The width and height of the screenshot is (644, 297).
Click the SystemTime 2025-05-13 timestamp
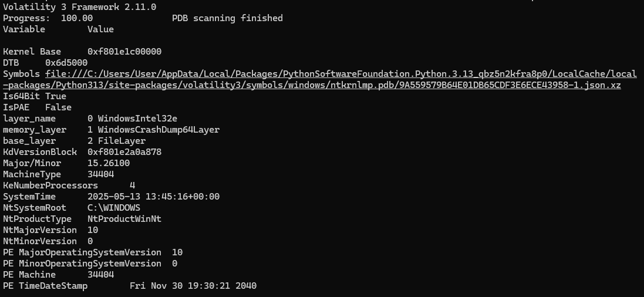tap(154, 197)
